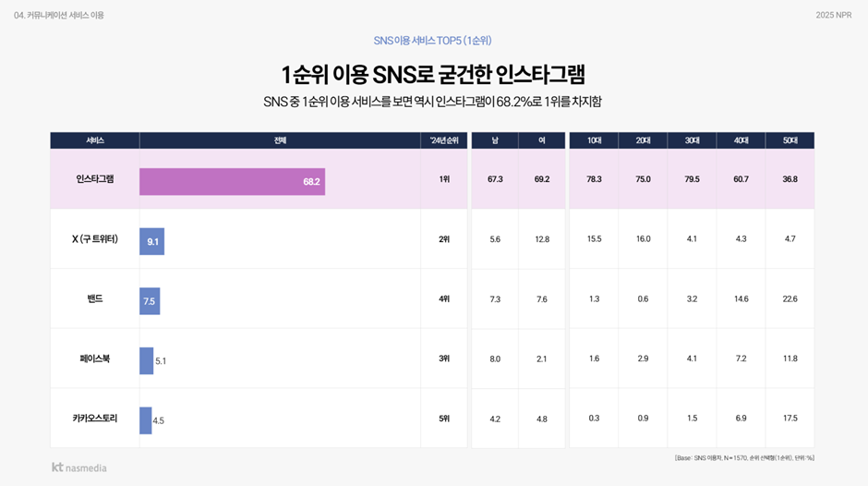Click the 3위 rank cell for 페이스북

(x=444, y=358)
